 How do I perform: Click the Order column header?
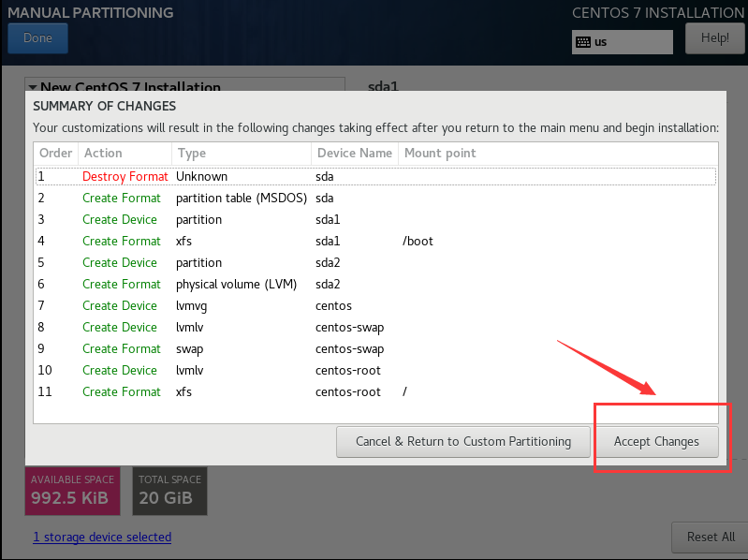click(x=56, y=154)
